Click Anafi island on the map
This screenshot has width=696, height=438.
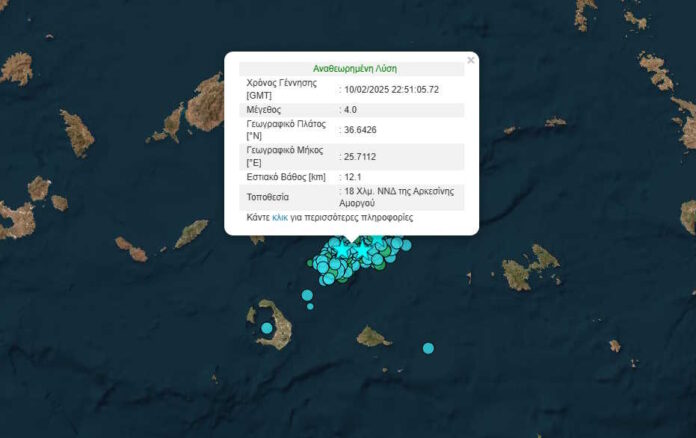pyautogui.click(x=373, y=336)
